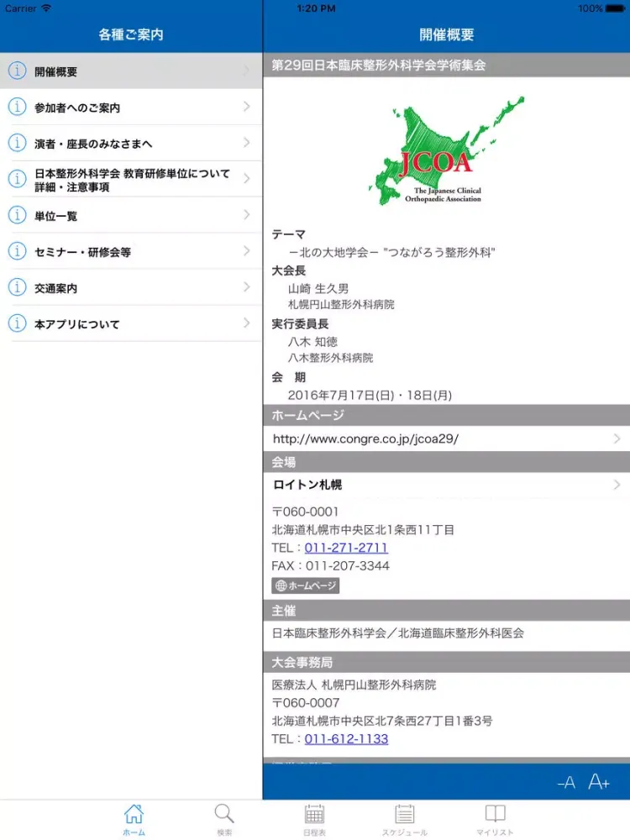Tap the 第29回日本臨床整形外科学会学術集会 header
The image size is (630, 840).
pos(378,66)
